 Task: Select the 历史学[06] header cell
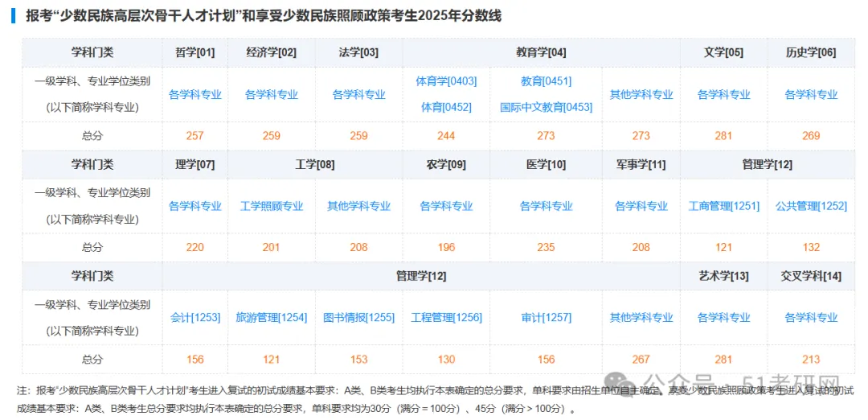click(x=811, y=53)
